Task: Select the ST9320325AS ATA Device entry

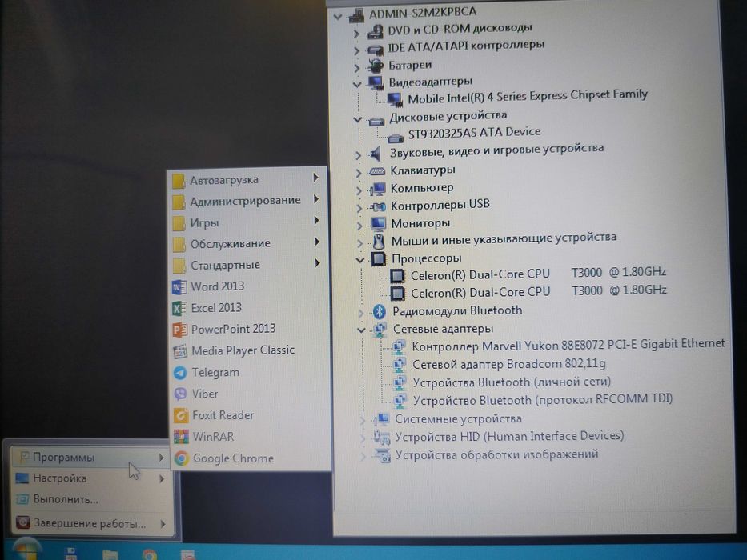Action: point(475,134)
